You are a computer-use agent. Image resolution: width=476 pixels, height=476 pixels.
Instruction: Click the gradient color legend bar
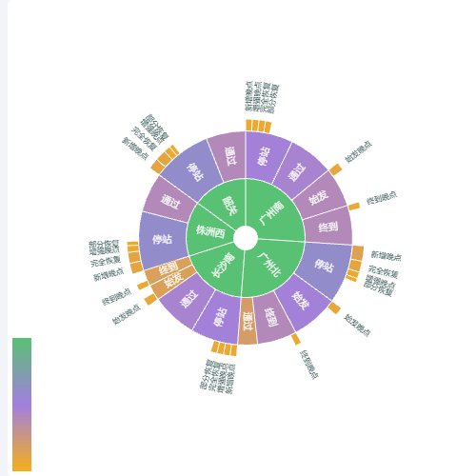(x=22, y=405)
